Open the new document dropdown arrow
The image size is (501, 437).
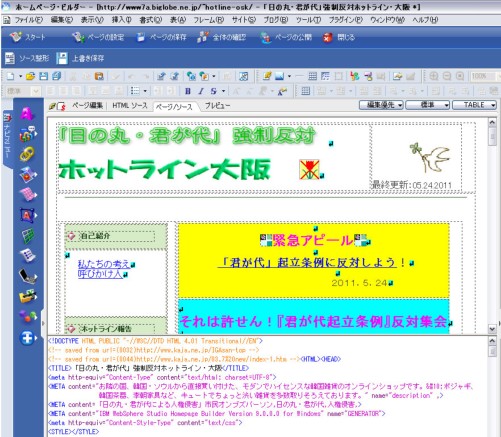[20, 76]
